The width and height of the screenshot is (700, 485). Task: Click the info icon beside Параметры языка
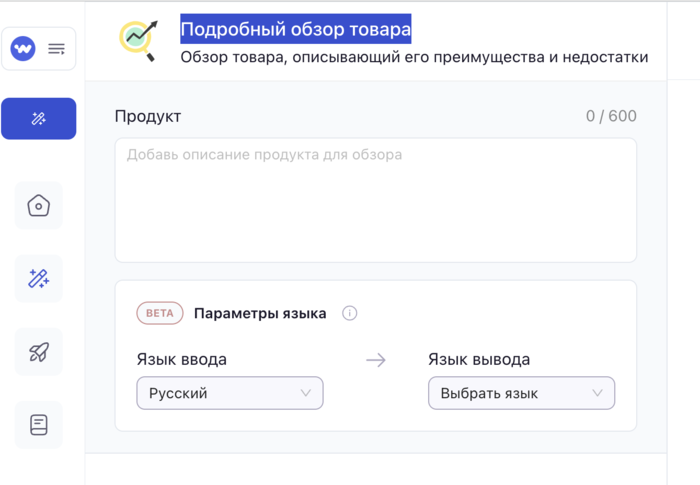pos(349,313)
